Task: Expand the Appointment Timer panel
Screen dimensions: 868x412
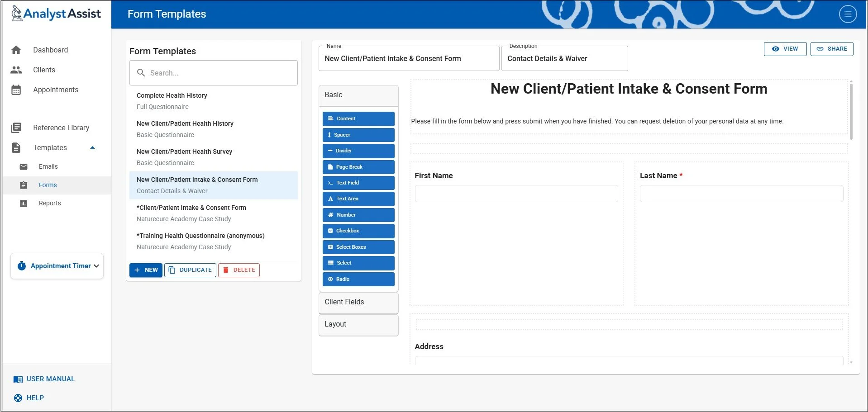Action: (57, 266)
